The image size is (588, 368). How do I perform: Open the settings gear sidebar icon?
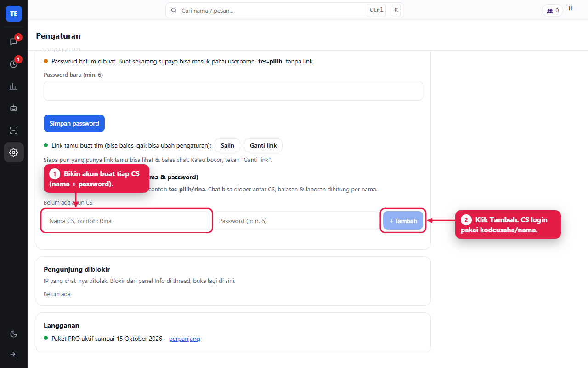point(14,152)
